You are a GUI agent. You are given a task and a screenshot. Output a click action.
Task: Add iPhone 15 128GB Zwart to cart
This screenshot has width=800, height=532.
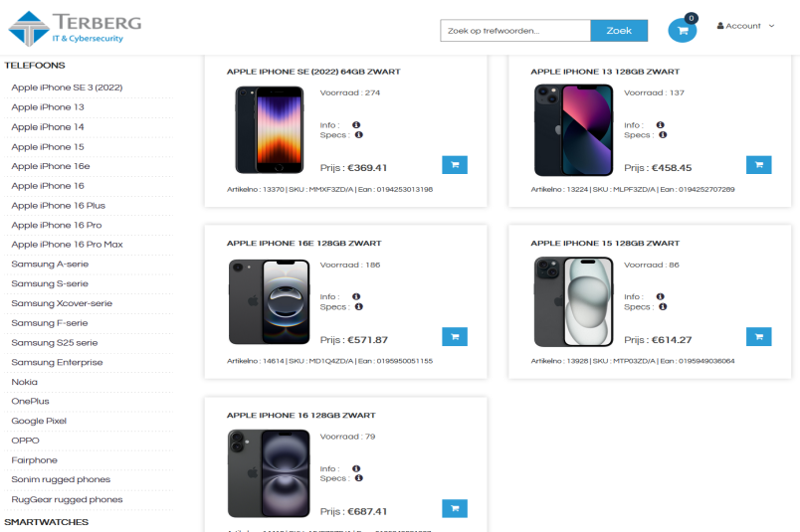tap(758, 337)
